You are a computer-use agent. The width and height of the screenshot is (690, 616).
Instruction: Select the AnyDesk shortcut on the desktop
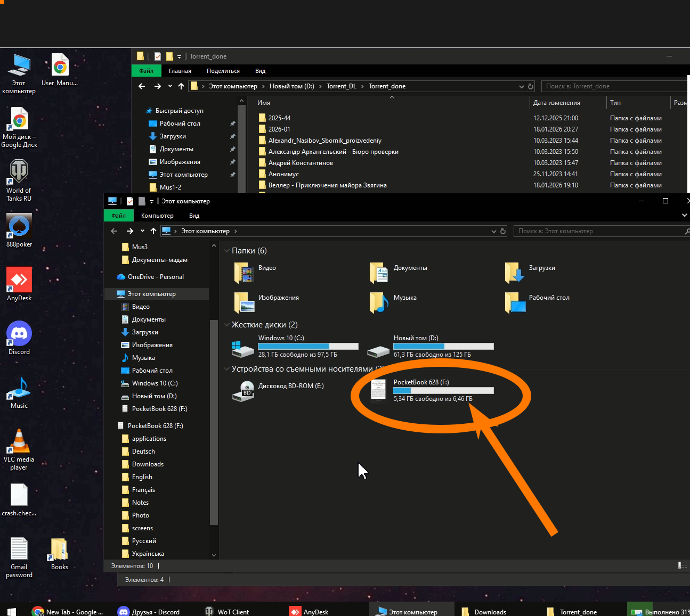[19, 284]
